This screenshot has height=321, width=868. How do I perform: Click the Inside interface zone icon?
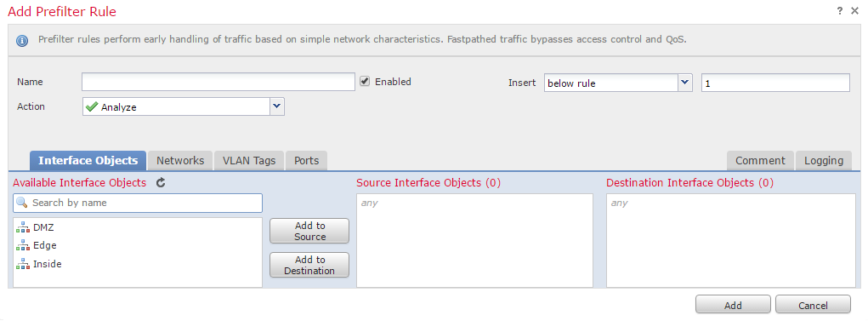[23, 265]
